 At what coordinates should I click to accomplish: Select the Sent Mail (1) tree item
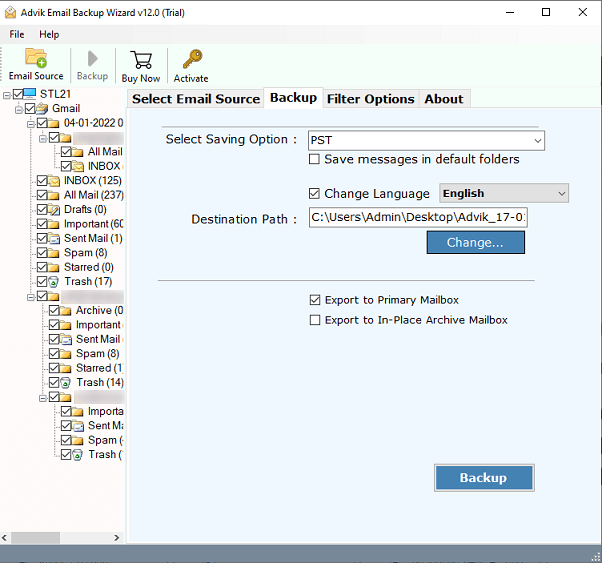pyautogui.click(x=93, y=238)
